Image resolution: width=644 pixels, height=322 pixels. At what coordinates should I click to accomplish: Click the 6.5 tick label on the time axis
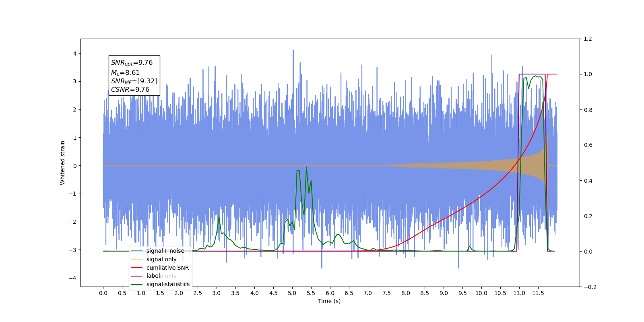pyautogui.click(x=349, y=293)
